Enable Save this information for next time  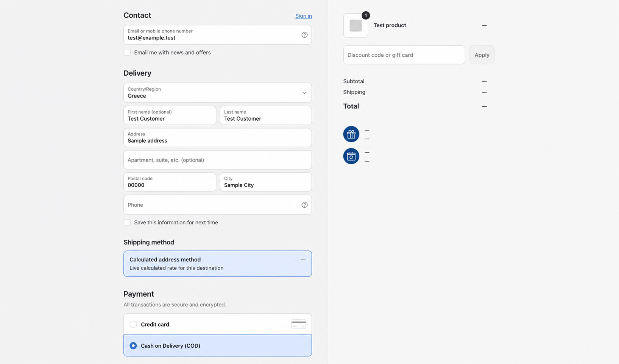[x=127, y=222]
